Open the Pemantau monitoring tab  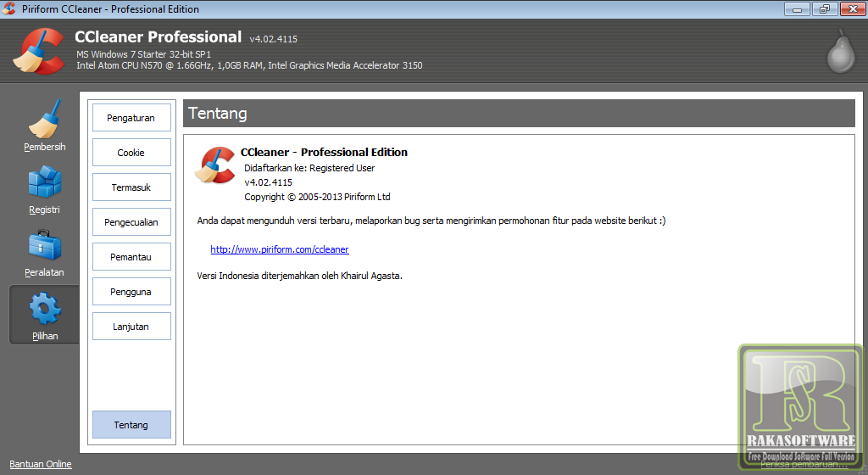click(x=131, y=257)
